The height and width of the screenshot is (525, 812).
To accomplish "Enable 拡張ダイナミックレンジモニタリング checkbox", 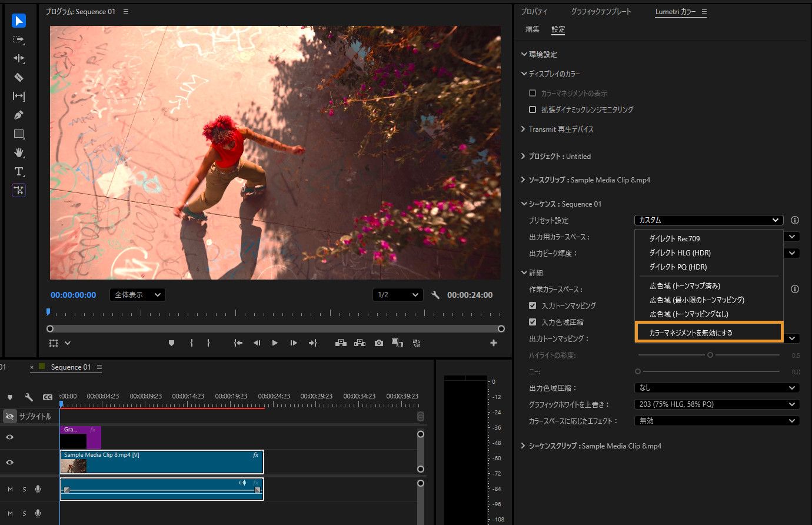I will (533, 109).
